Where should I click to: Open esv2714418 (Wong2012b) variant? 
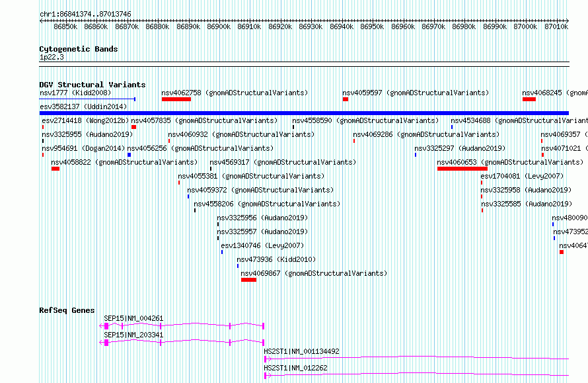point(85,120)
